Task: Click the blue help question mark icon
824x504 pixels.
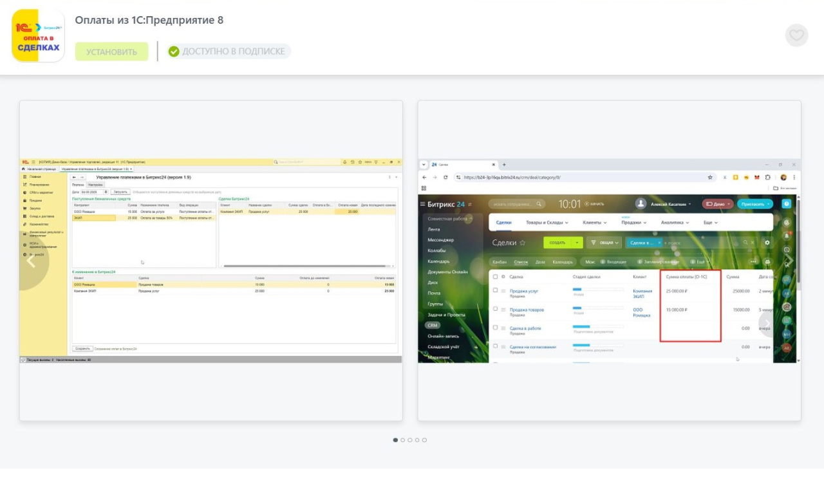Action: point(786,203)
